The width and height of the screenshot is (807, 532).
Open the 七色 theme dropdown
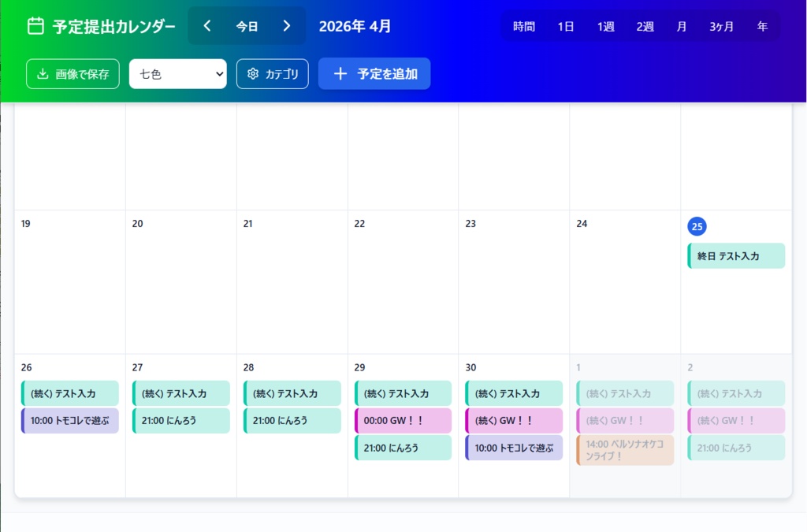pos(178,74)
